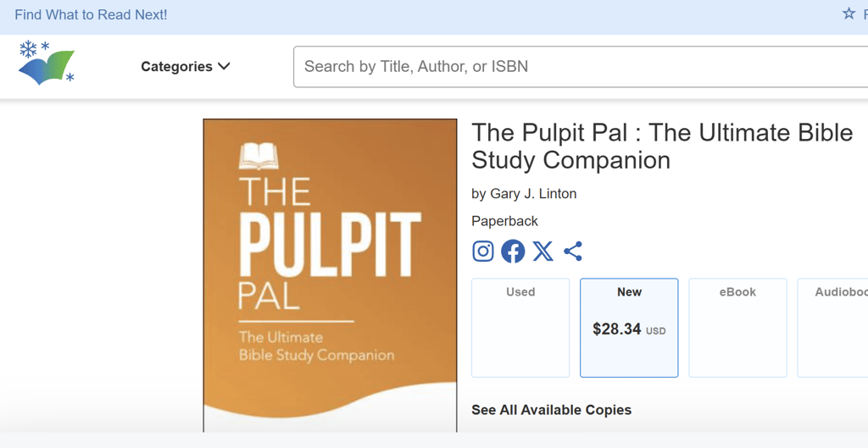
Task: Open the Find What to Read Next link
Action: tap(91, 15)
